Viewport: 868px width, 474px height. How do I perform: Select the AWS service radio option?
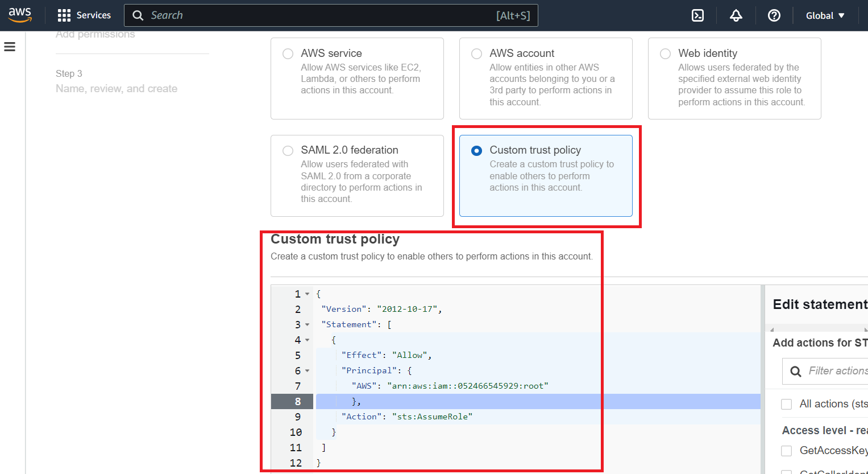point(288,53)
